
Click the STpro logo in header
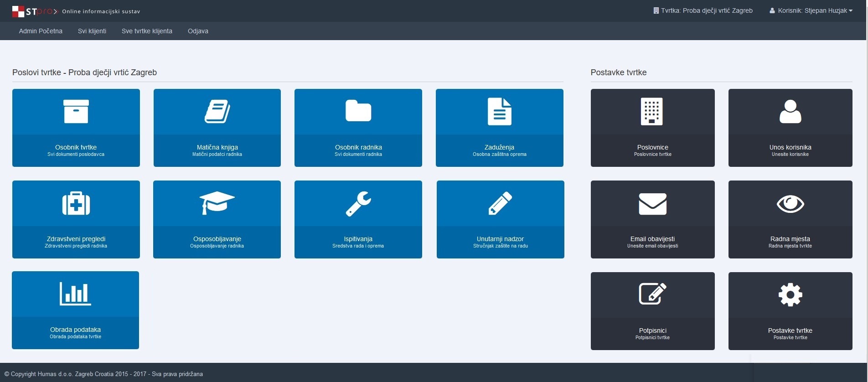(35, 11)
